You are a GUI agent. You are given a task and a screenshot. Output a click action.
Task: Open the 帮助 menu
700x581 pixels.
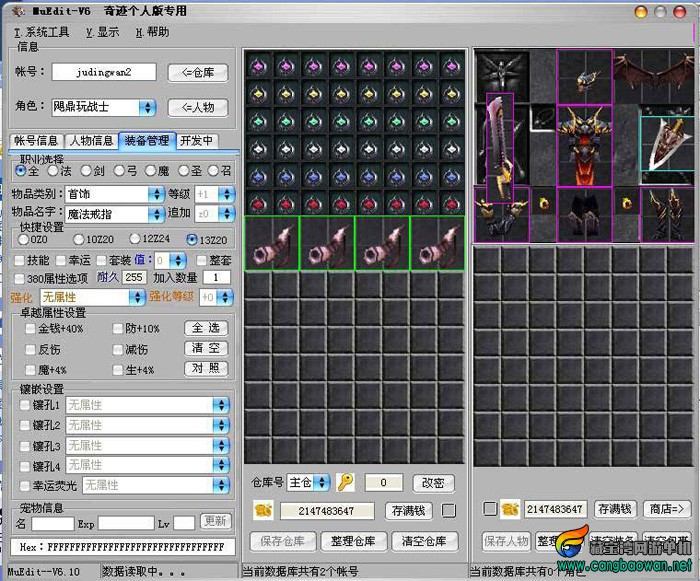click(x=153, y=32)
